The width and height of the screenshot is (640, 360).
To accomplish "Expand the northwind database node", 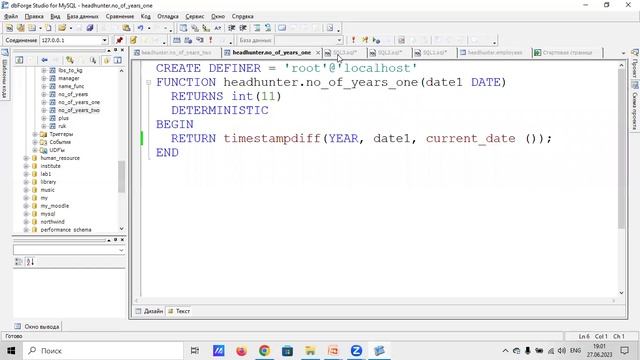I will pyautogui.click(x=26, y=222).
